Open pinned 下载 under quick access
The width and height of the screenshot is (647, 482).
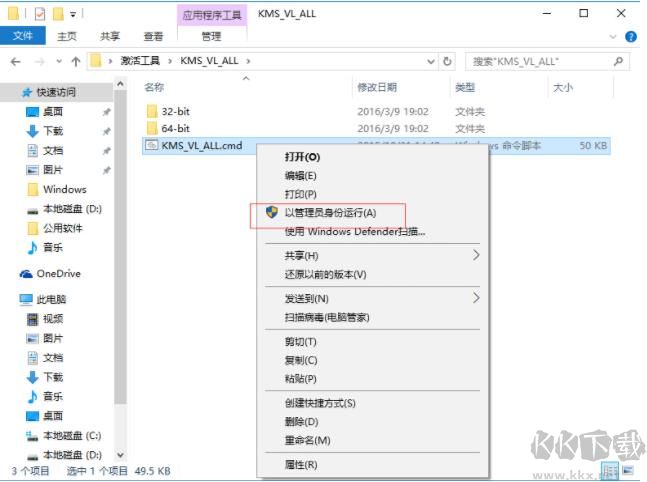click(x=53, y=131)
